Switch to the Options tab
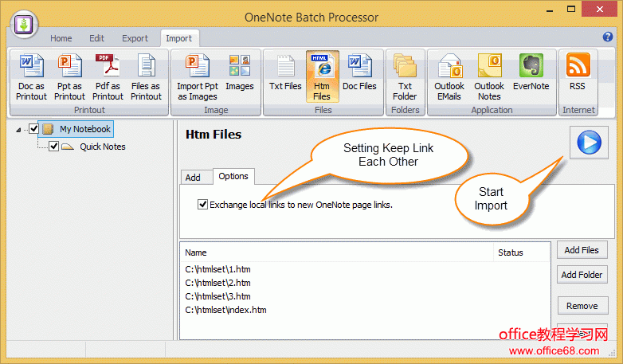The height and width of the screenshot is (364, 623). [233, 176]
